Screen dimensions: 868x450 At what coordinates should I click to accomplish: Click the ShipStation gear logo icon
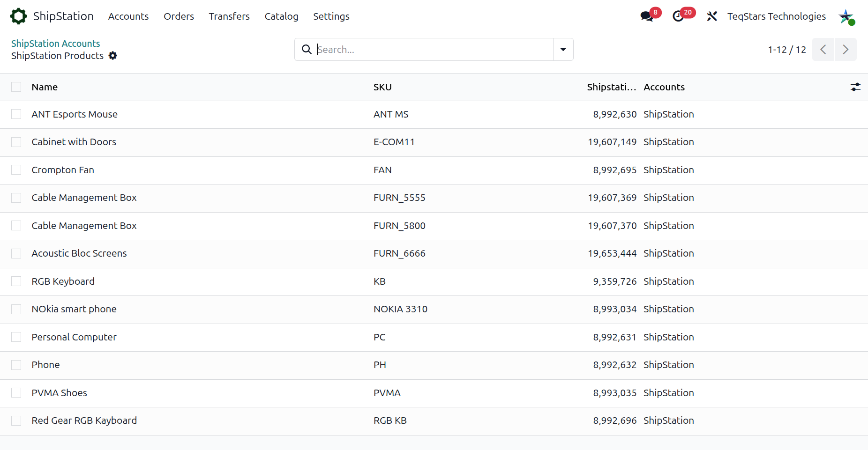coord(19,16)
